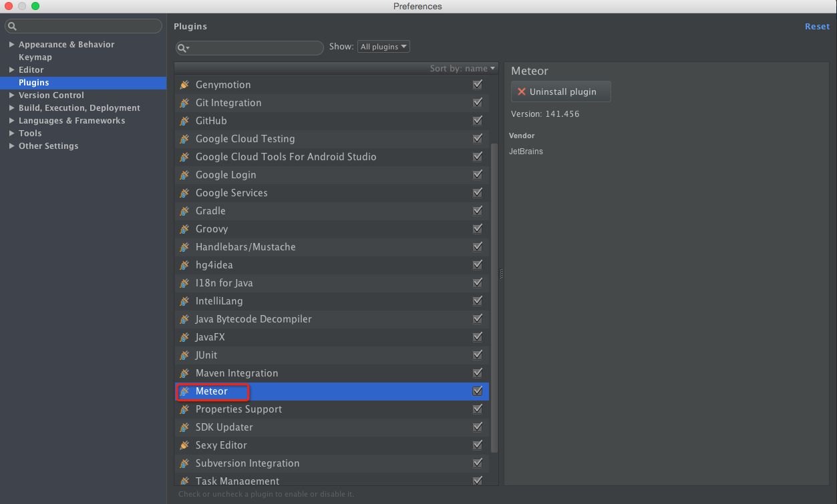Open the Appearance & Behavior settings
Image resolution: width=837 pixels, height=504 pixels.
(x=66, y=45)
